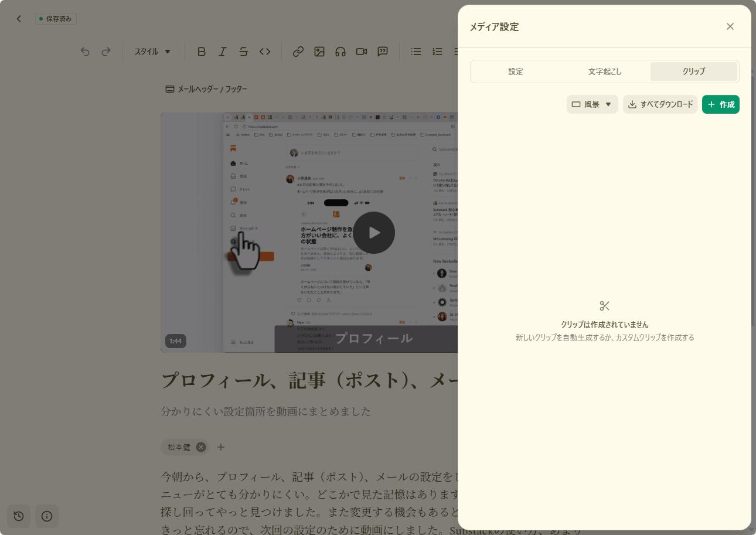Open the スタイル style dropdown

tap(152, 52)
